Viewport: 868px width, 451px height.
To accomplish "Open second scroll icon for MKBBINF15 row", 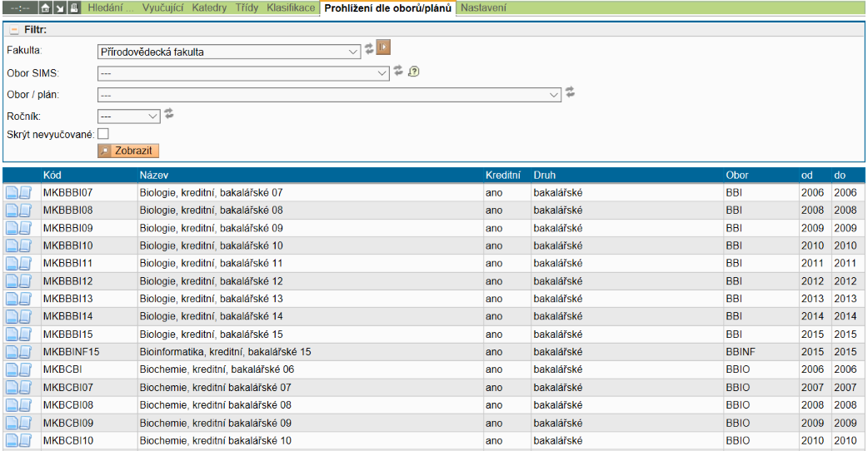I will pos(25,352).
